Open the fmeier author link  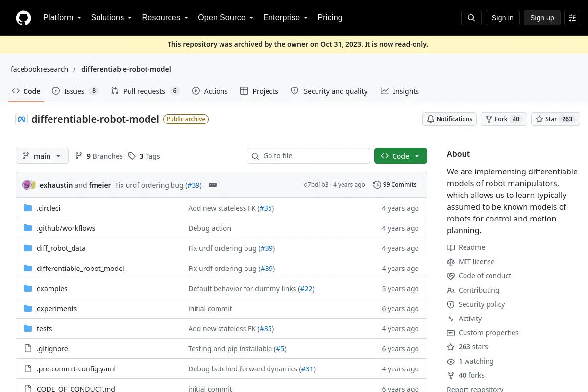(x=100, y=185)
